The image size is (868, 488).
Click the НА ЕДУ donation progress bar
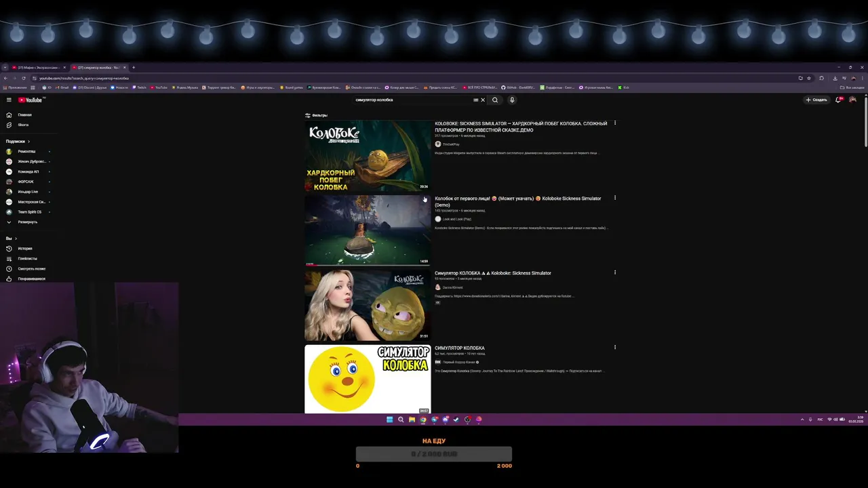(x=434, y=454)
